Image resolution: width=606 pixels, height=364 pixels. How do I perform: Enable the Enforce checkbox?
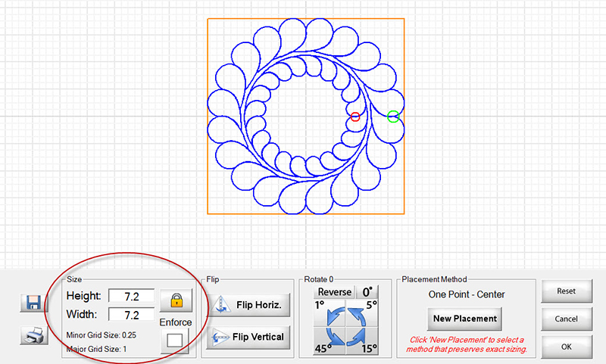click(x=176, y=341)
